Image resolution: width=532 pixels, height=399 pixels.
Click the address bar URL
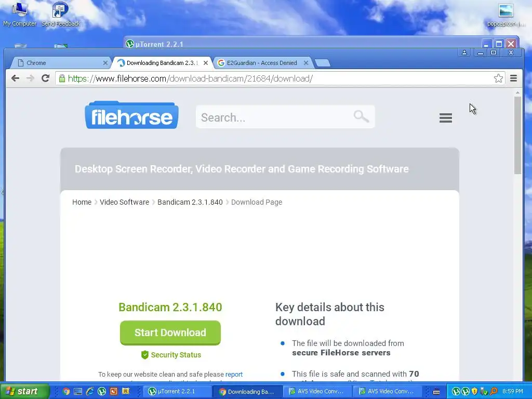[x=190, y=78]
